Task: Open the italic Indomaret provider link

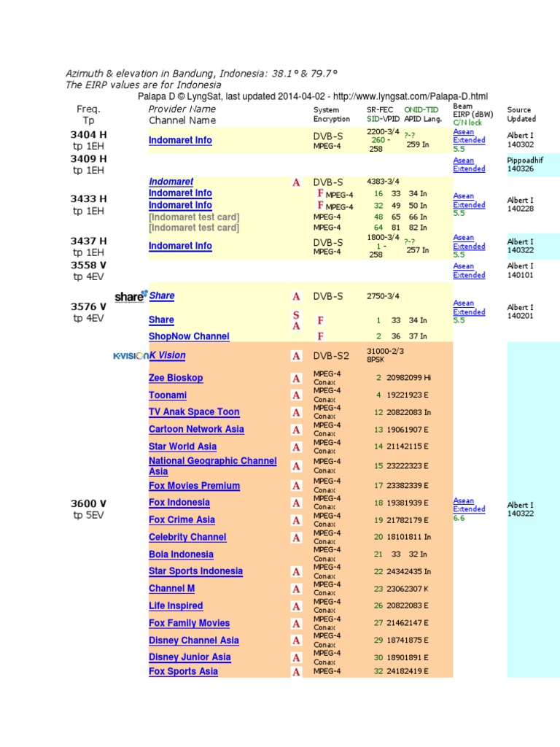Action: pos(171,182)
